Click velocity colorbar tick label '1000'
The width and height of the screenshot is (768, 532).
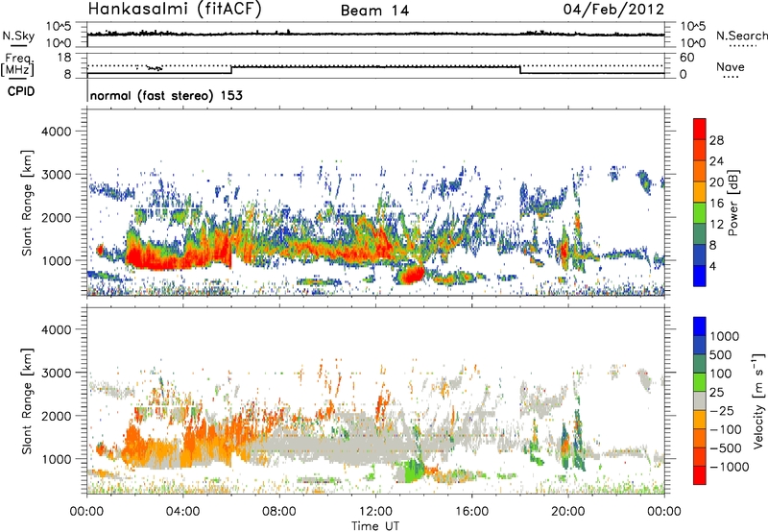[x=725, y=336]
